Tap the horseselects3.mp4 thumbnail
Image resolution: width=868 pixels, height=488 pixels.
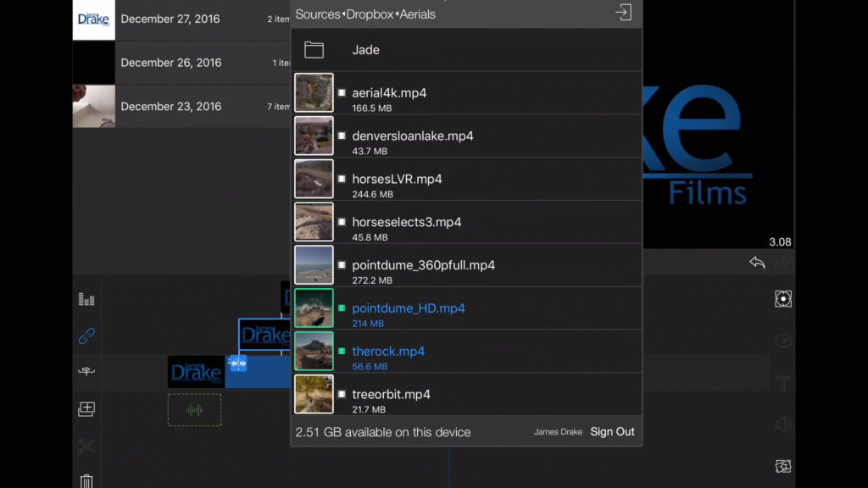(314, 222)
